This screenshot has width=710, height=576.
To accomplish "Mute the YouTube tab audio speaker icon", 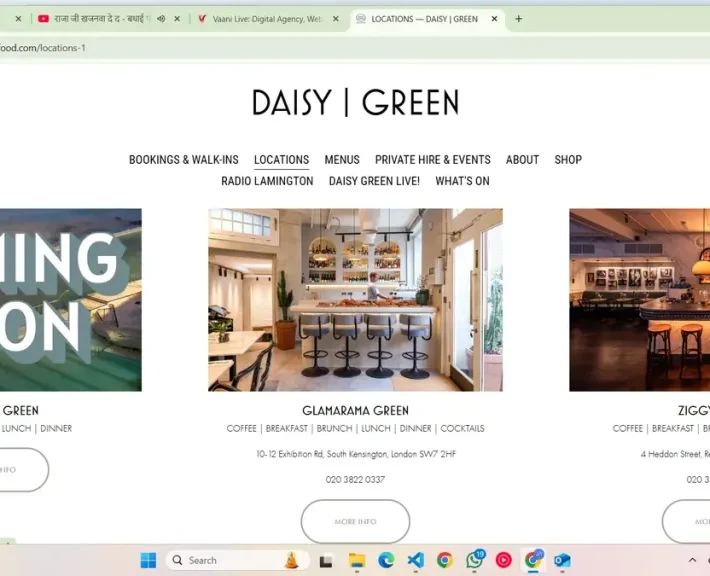I will coord(161,19).
